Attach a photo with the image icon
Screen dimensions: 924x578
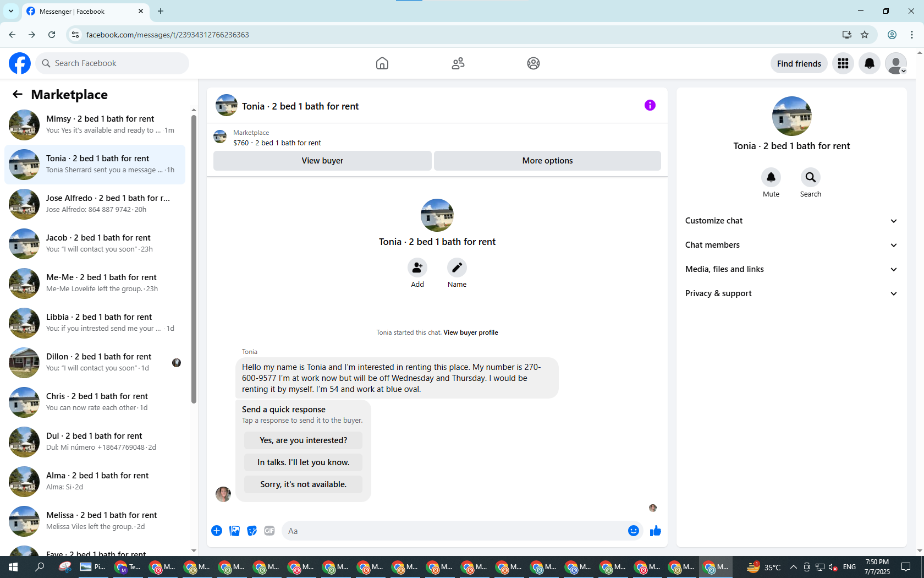click(234, 531)
